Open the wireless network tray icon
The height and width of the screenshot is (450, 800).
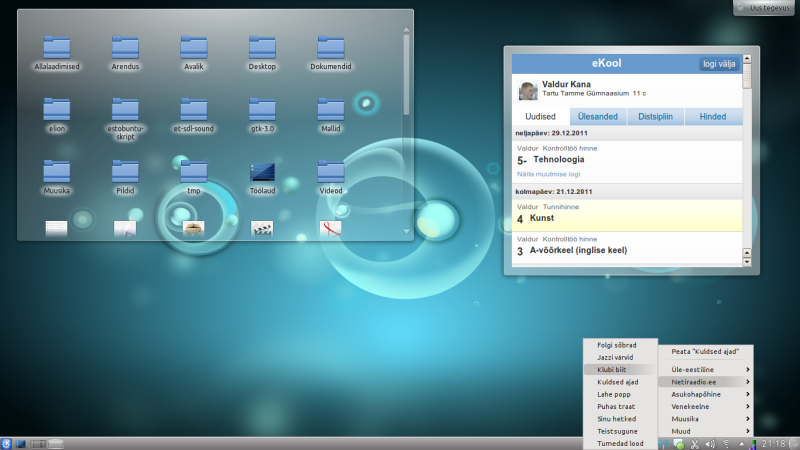point(727,444)
